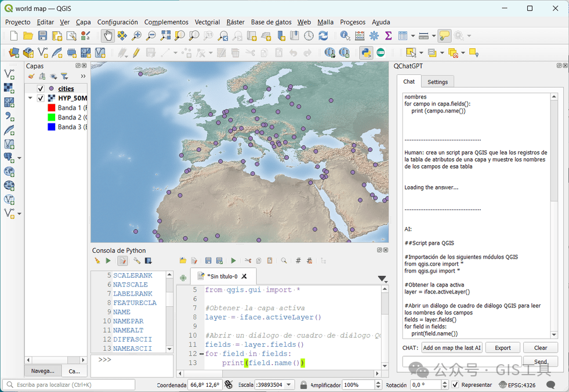Open the Vectorial menu
Image resolution: width=569 pixels, height=392 pixels.
[207, 22]
